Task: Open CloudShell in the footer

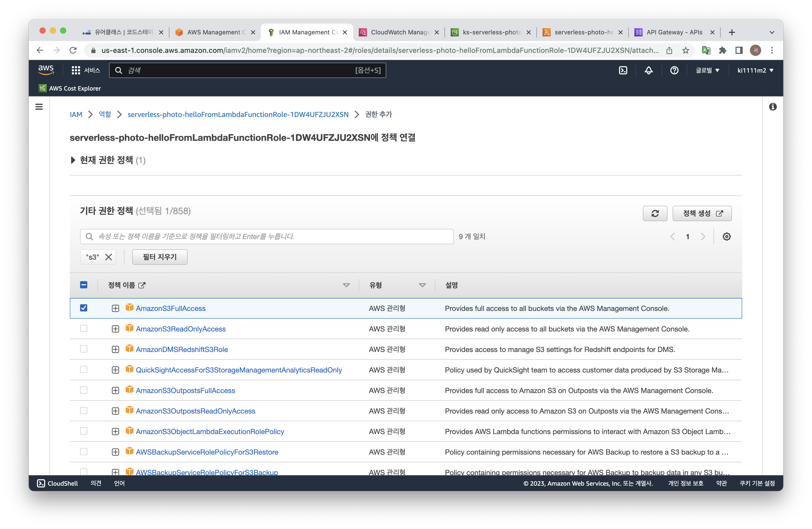Action: 57,483
